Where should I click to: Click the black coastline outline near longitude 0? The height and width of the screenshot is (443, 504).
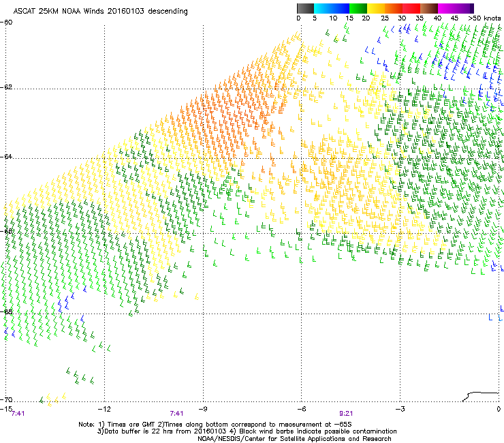coord(480,397)
